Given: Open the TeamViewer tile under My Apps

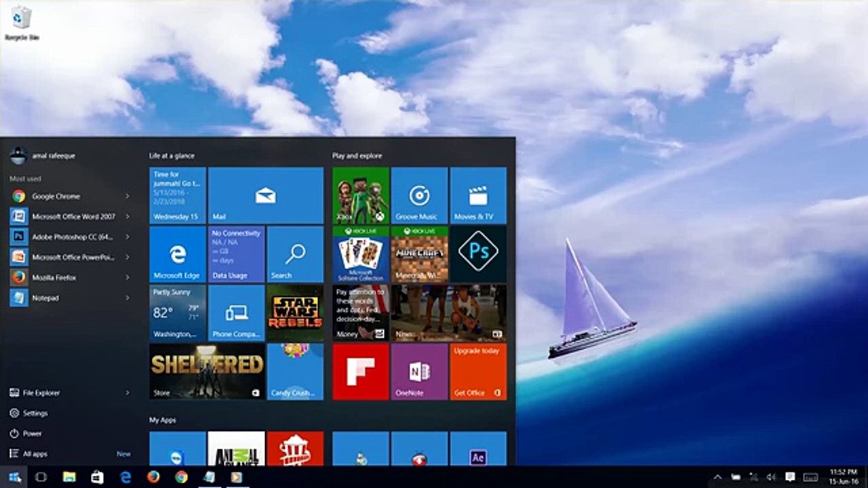Looking at the screenshot, I should tap(178, 449).
